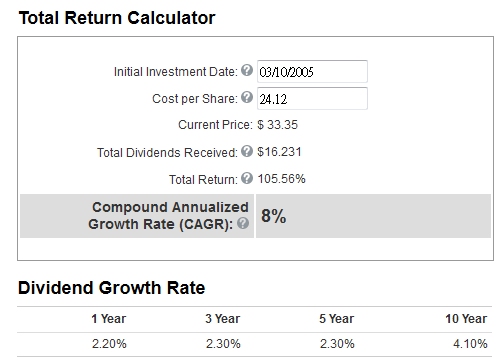The width and height of the screenshot is (501, 361).
Task: Select the 3 Year column header
Action: click(x=223, y=319)
